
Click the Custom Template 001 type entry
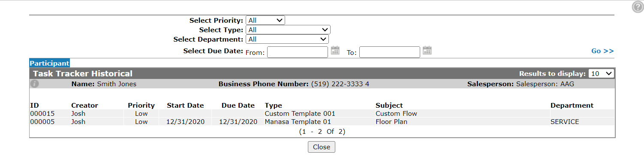point(300,114)
